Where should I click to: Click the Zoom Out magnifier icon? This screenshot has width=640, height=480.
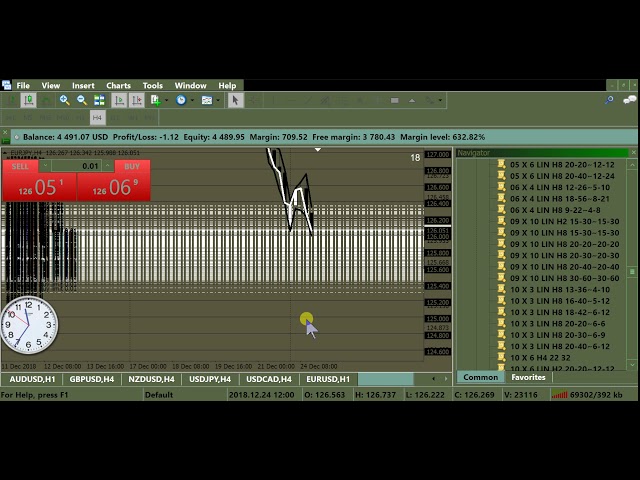pyautogui.click(x=82, y=100)
